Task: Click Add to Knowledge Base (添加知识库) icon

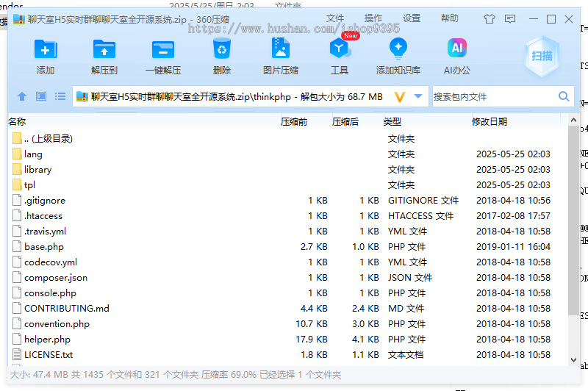Action: click(x=398, y=49)
